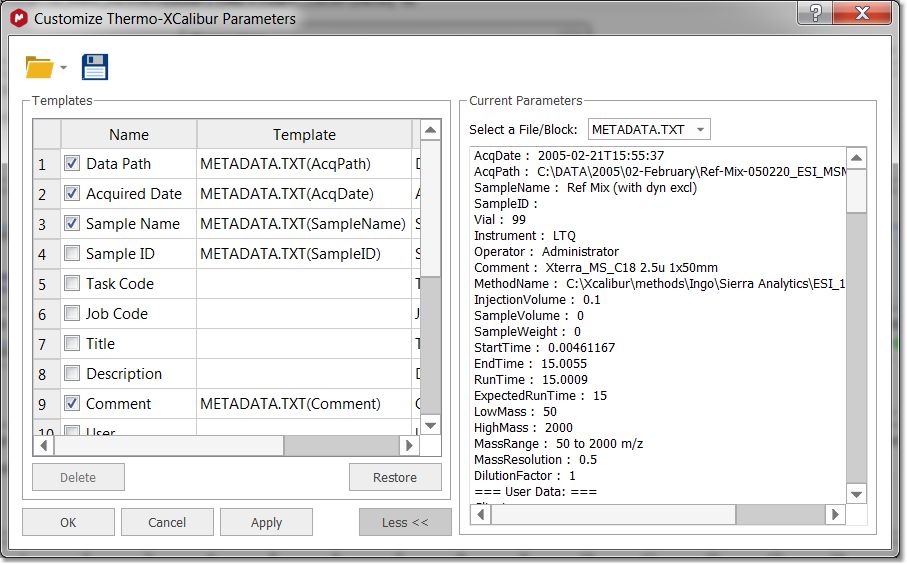Click the Name column header
The width and height of the screenshot is (907, 565).
tap(129, 135)
